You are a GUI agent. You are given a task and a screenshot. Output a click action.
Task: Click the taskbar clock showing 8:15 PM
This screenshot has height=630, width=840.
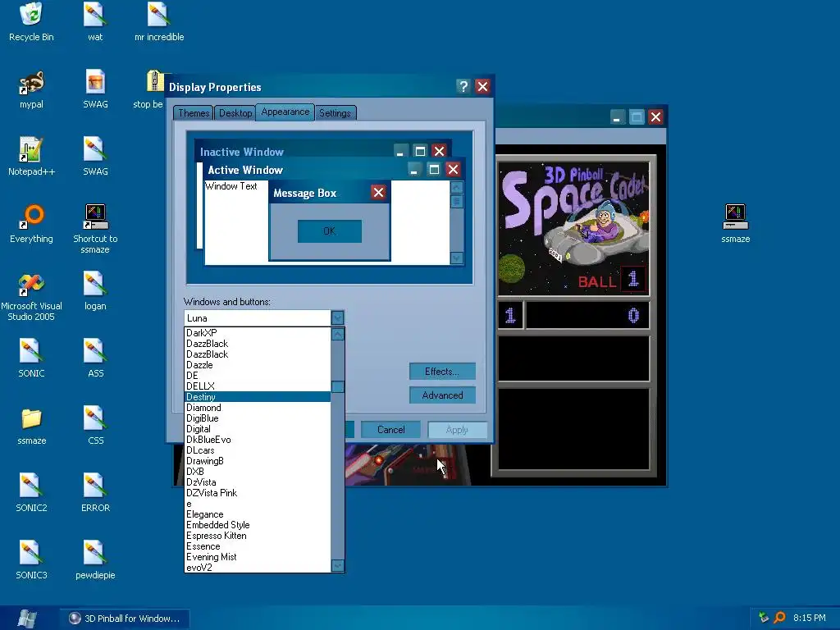coord(810,618)
